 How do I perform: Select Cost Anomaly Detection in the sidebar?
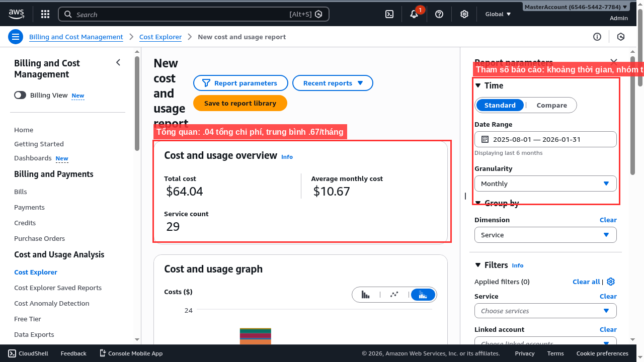click(51, 303)
